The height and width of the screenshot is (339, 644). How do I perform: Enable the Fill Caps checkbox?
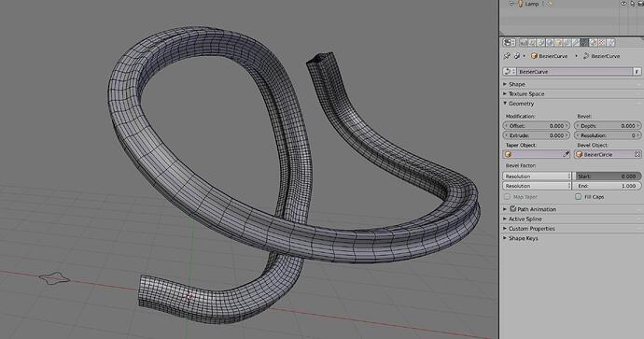[579, 197]
